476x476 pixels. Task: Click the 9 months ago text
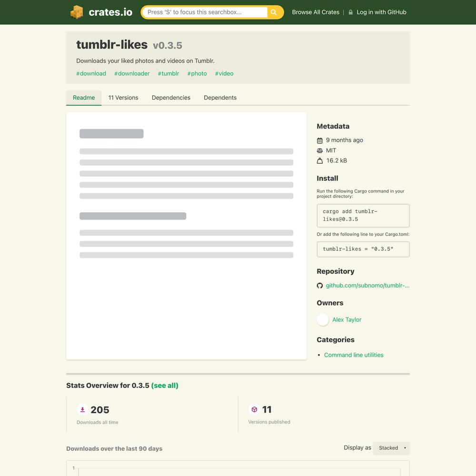pos(344,140)
